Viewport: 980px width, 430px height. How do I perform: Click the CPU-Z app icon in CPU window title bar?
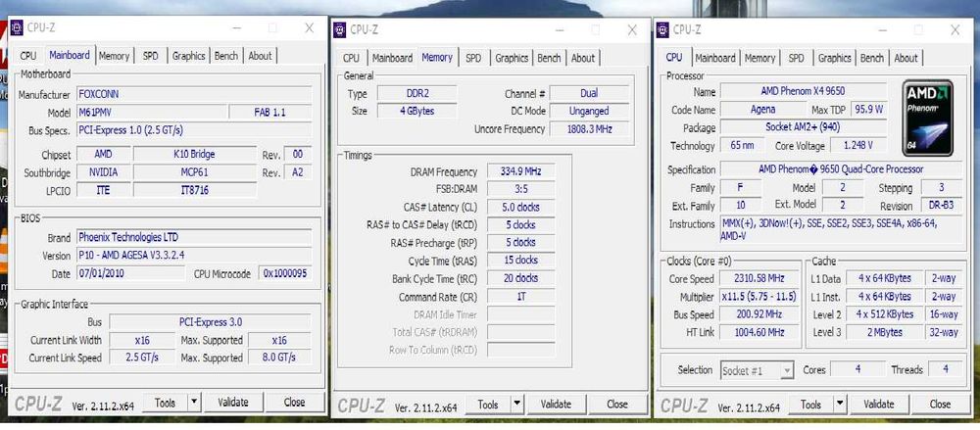[x=662, y=29]
